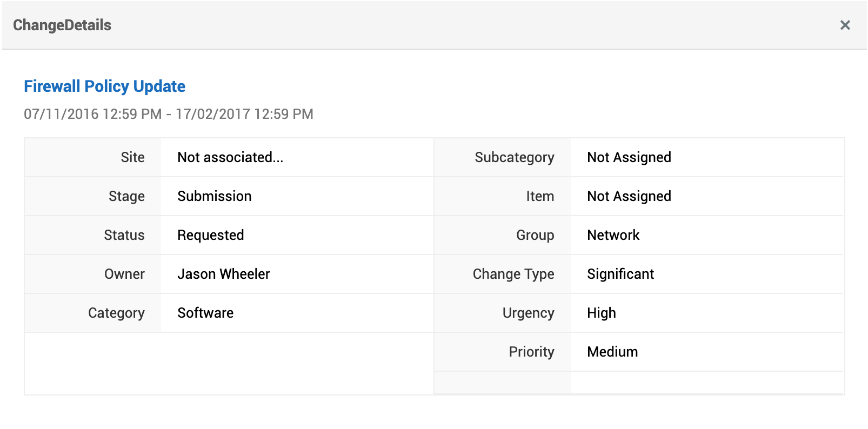Click the Urgency value High

602,313
